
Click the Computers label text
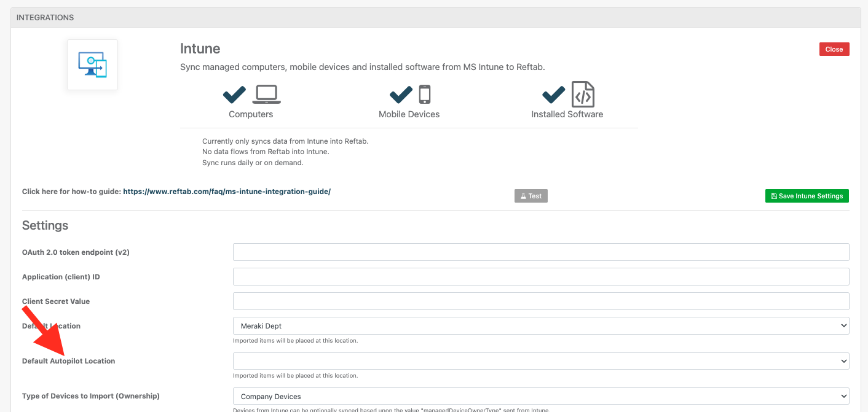251,114
